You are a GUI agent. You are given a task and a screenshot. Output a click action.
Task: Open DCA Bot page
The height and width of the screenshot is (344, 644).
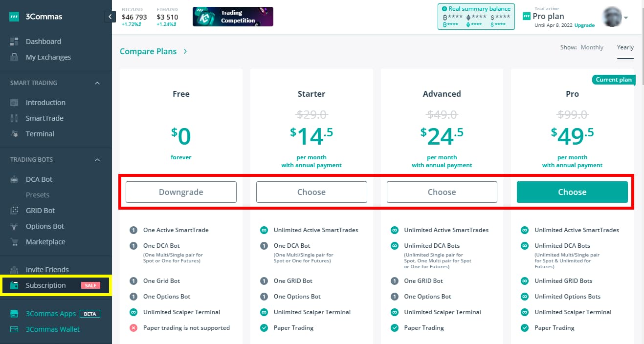click(39, 179)
